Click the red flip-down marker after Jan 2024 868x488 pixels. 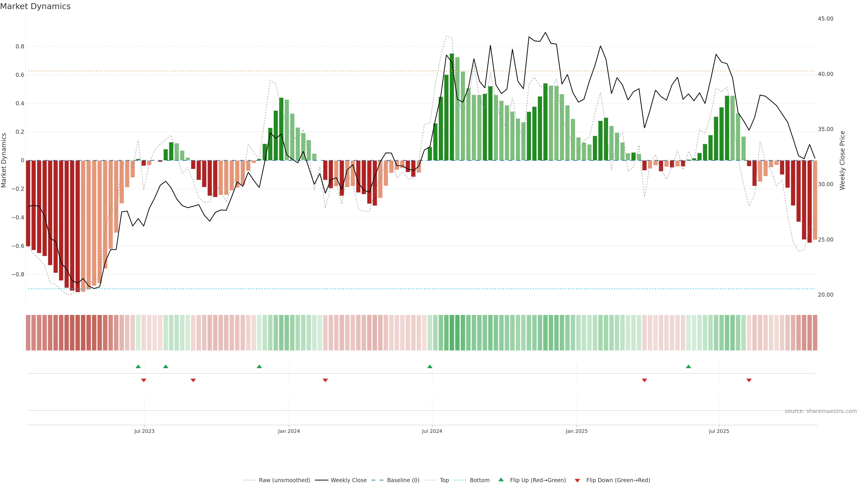[x=325, y=380]
